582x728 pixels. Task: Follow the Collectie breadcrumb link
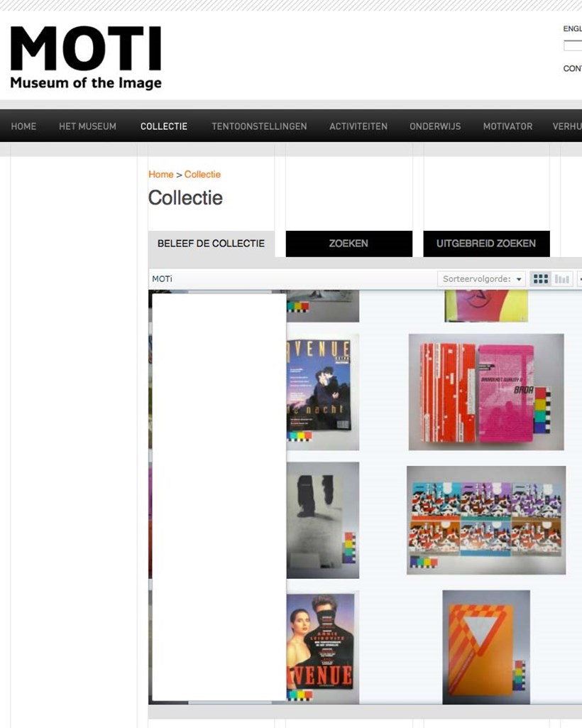click(202, 175)
